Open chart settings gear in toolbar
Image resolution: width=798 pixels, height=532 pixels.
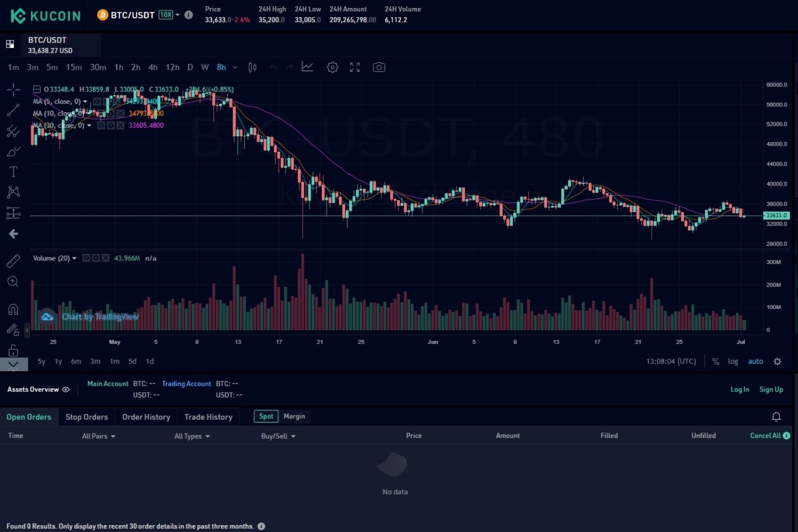[x=332, y=67]
